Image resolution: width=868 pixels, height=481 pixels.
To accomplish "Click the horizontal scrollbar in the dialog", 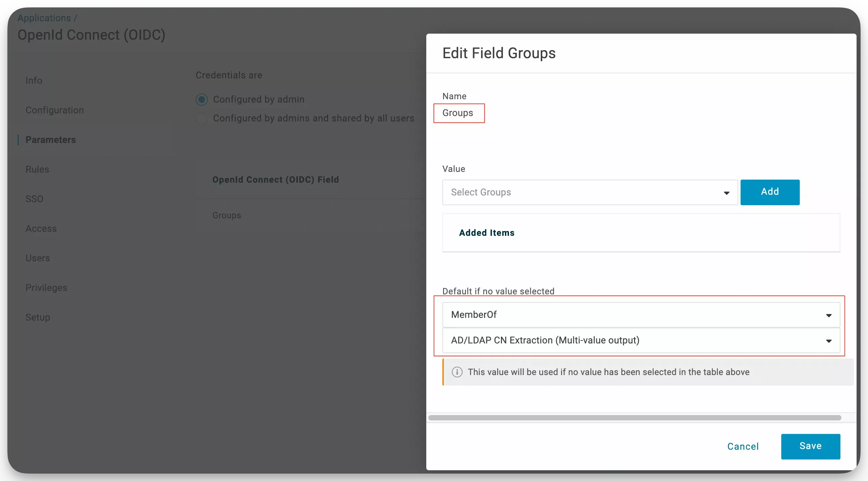I will click(x=634, y=418).
